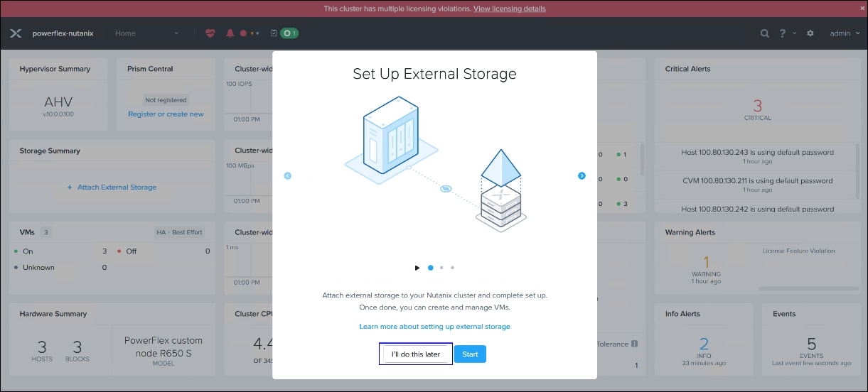Screen dimensions: 868x392
Task: Open the tasks clipboard icon
Action: tap(274, 33)
